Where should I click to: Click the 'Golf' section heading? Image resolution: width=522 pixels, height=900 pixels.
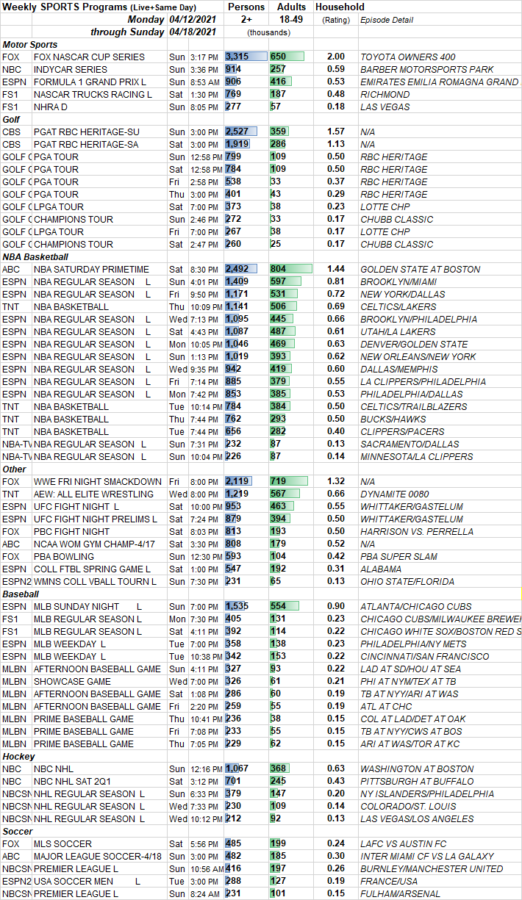[11, 119]
